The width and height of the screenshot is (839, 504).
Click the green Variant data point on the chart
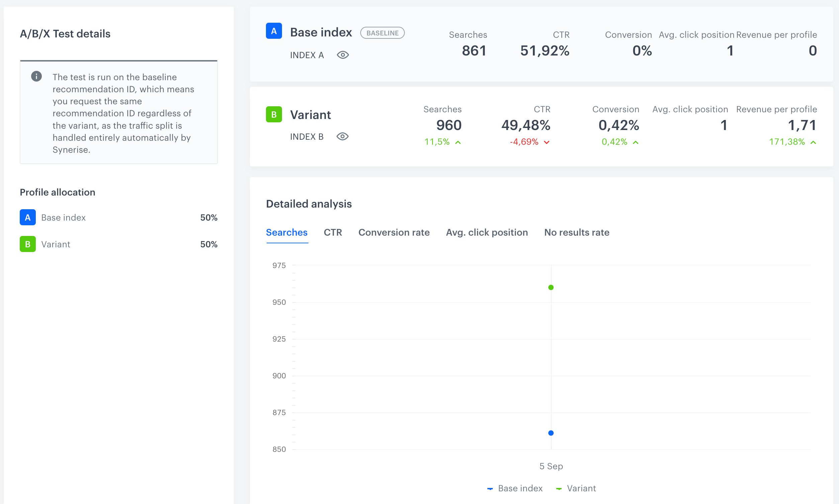coord(551,287)
